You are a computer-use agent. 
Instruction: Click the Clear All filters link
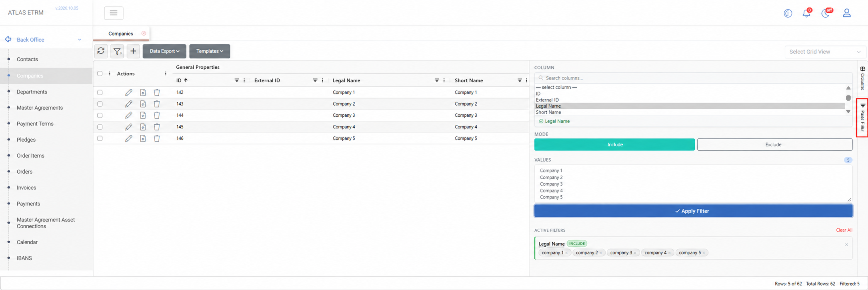(844, 230)
